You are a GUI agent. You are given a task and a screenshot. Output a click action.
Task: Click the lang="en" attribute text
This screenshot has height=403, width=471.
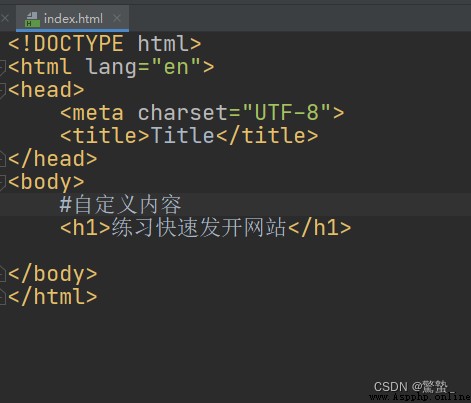[143, 67]
